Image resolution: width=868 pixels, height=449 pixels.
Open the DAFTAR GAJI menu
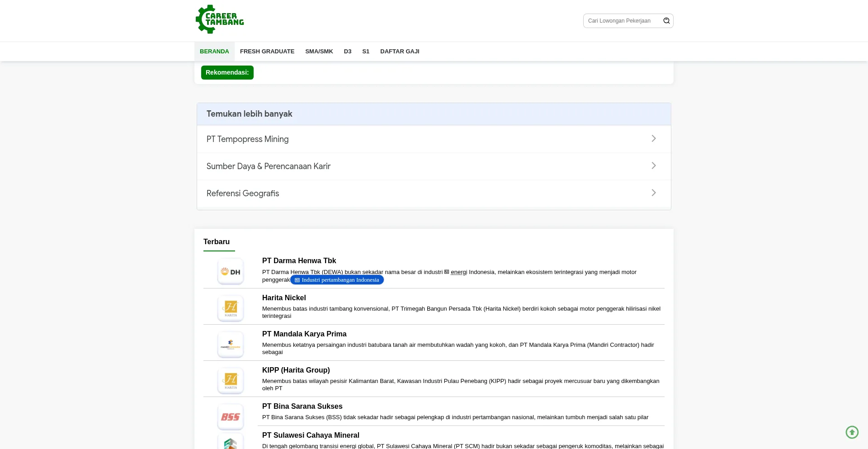click(x=400, y=52)
